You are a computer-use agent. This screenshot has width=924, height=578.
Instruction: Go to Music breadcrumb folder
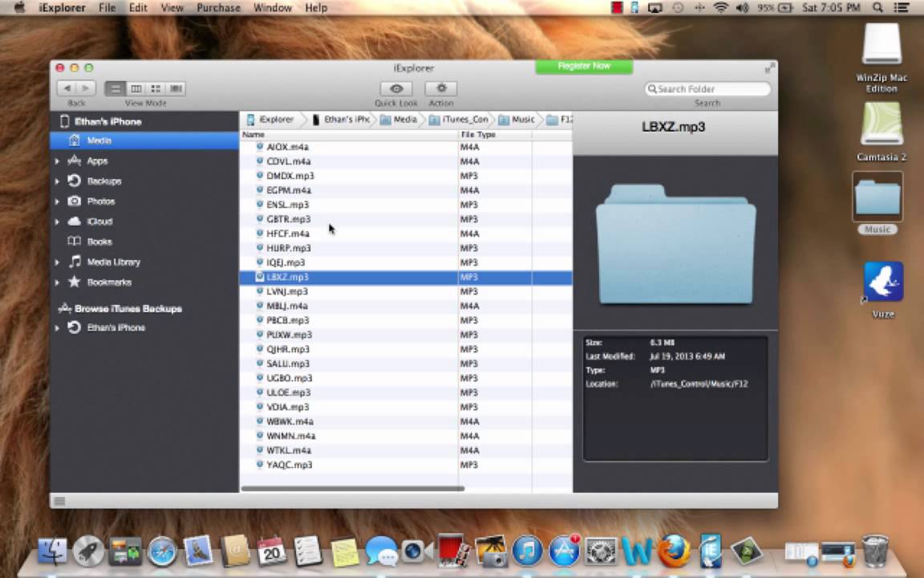coord(517,120)
